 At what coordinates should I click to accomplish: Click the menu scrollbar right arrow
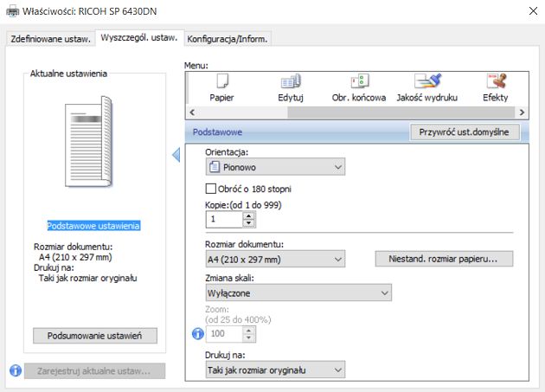(522, 112)
